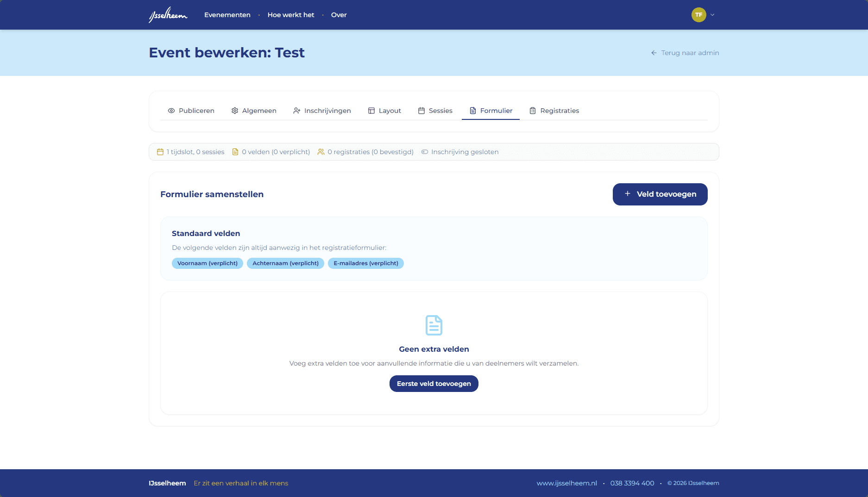Screen dimensions: 868x497
Task: Switch to the Publiceren tab
Action: coord(191,111)
